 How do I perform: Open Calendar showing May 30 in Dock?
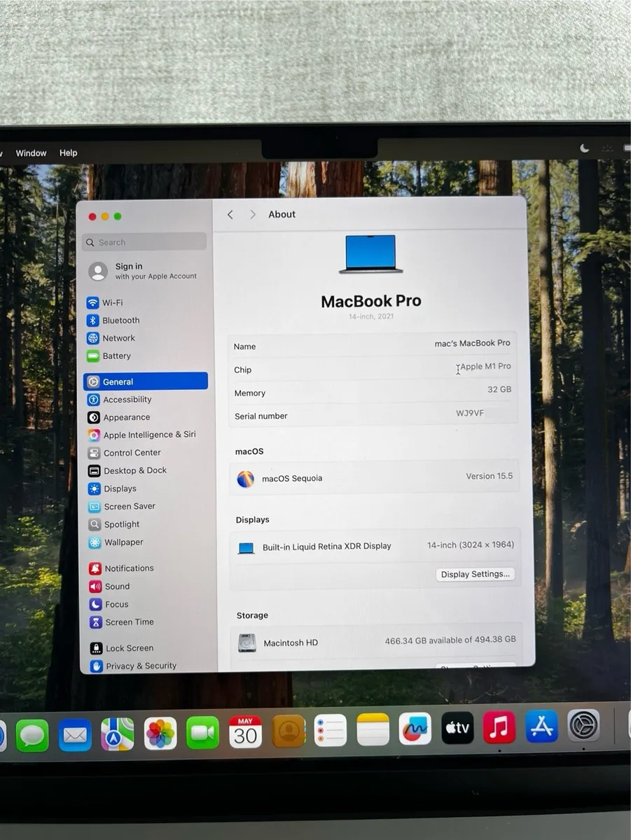tap(245, 731)
